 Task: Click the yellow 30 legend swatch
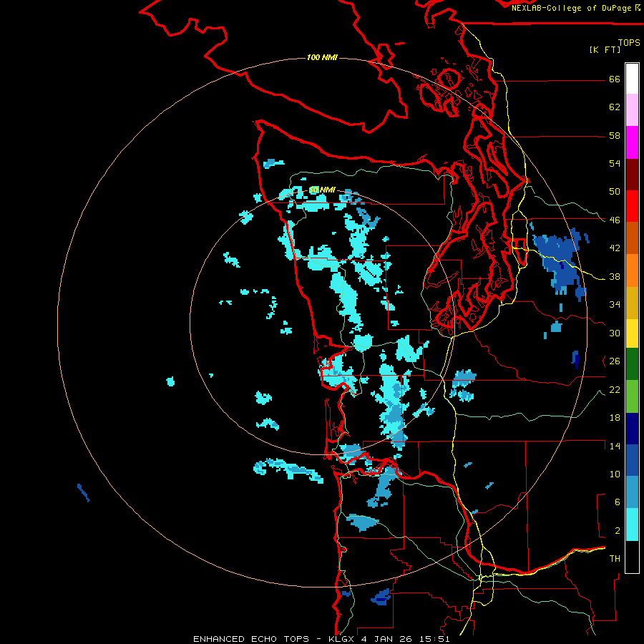pos(632,333)
